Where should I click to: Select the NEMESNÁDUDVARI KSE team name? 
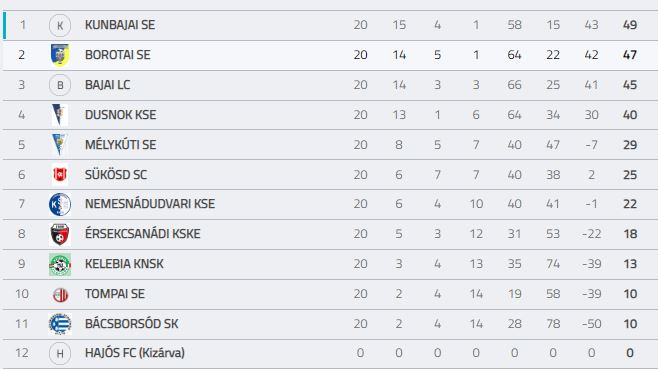click(150, 204)
